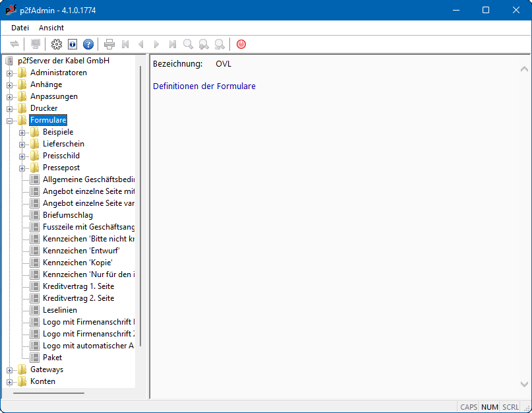532x413 pixels.
Task: Click the Briefumschlag form icon
Action: pyautogui.click(x=35, y=215)
